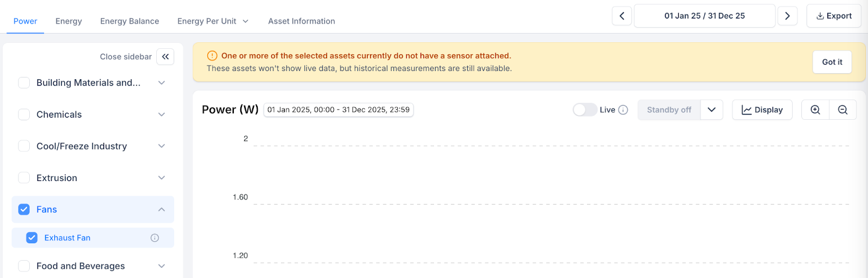Zoom out on the power chart

click(x=843, y=109)
